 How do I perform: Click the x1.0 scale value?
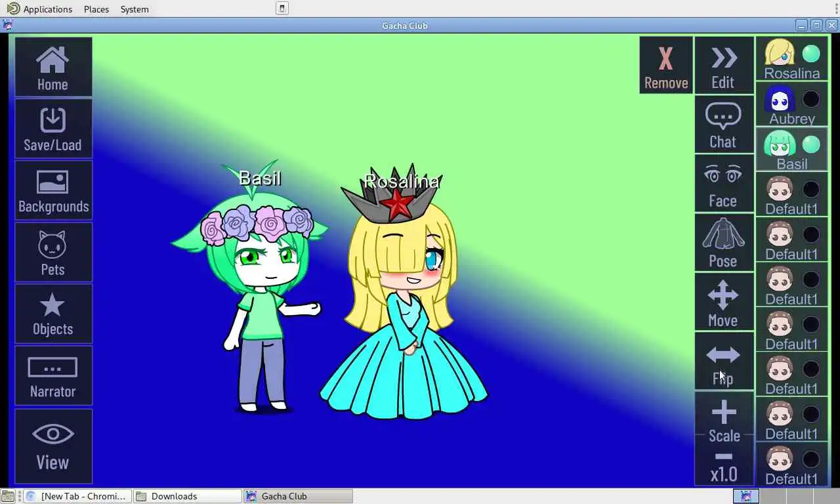(724, 474)
